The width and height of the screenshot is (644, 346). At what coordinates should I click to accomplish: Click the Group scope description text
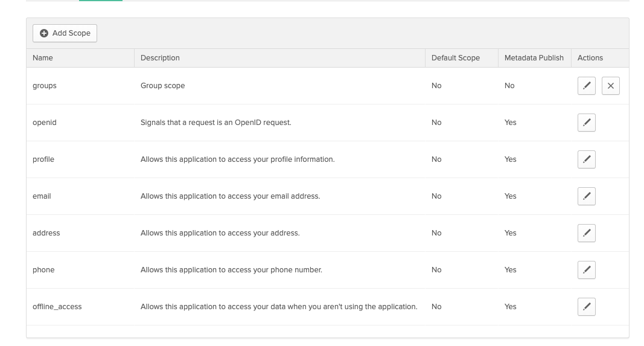[x=162, y=86]
